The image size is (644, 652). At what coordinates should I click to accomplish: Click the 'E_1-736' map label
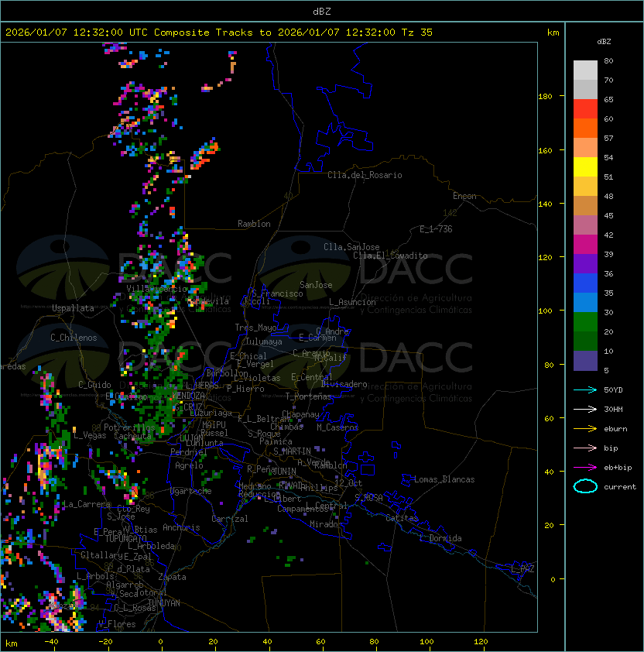click(x=436, y=229)
